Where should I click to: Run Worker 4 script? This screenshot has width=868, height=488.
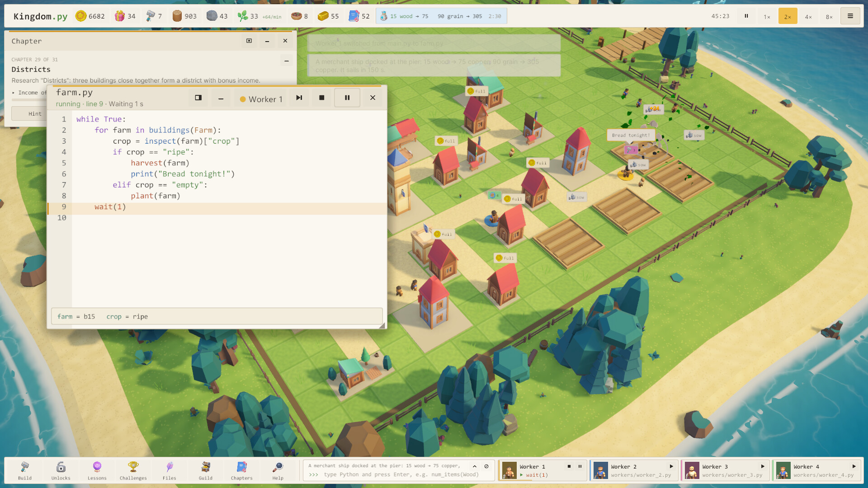[854, 466]
